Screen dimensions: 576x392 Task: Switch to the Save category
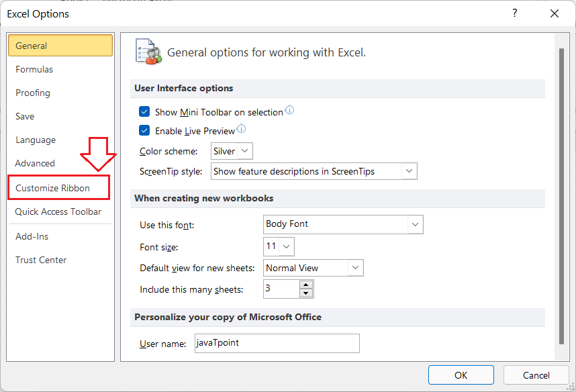(x=25, y=117)
